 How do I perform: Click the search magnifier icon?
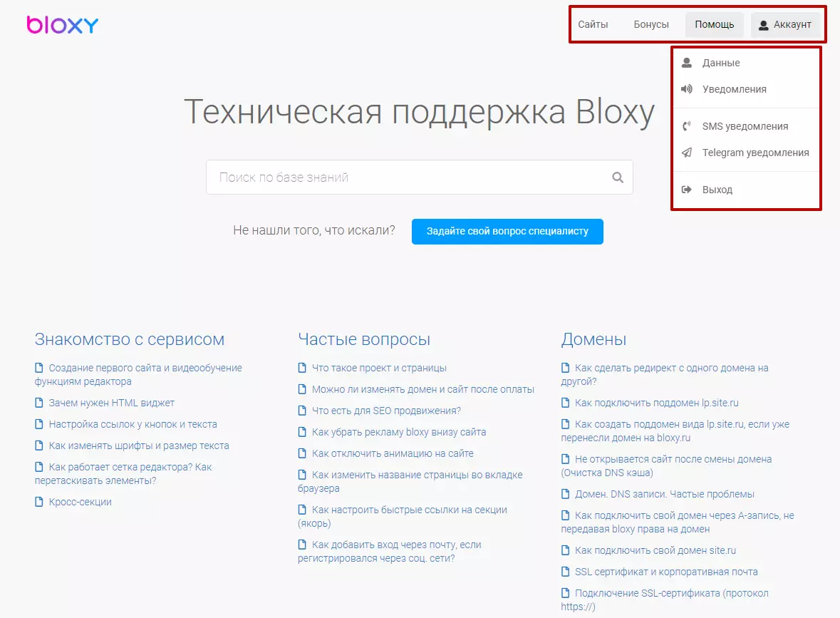[x=618, y=177]
